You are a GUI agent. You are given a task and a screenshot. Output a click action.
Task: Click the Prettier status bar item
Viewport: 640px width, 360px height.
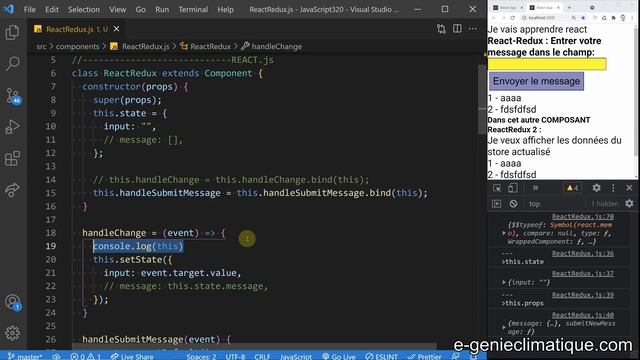[x=424, y=356]
